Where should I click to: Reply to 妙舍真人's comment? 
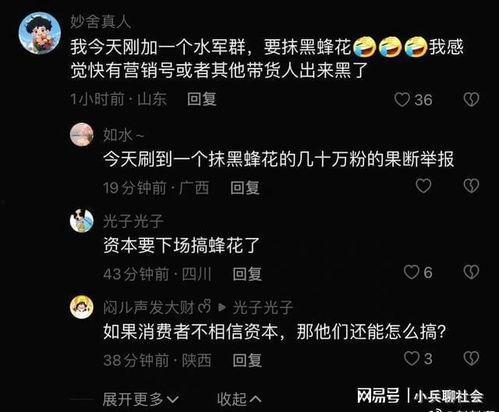point(202,99)
